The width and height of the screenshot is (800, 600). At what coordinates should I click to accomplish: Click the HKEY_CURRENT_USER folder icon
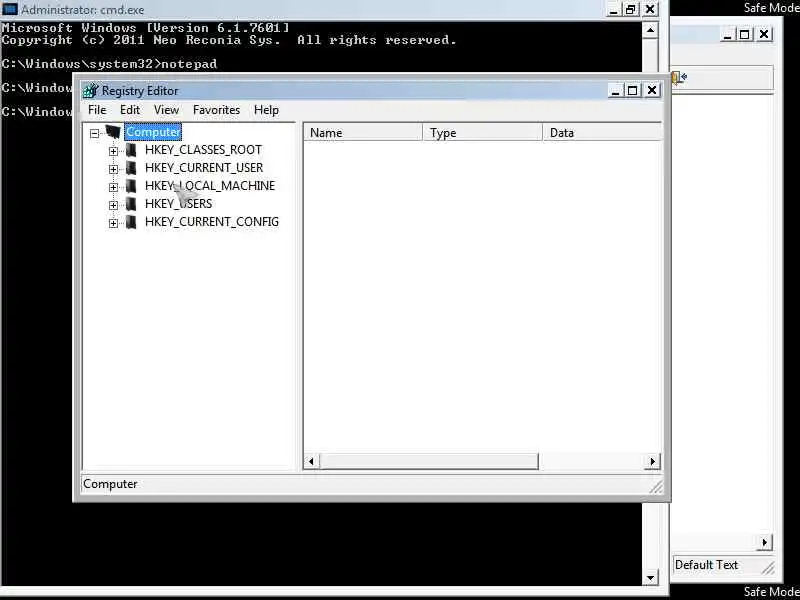(131, 168)
